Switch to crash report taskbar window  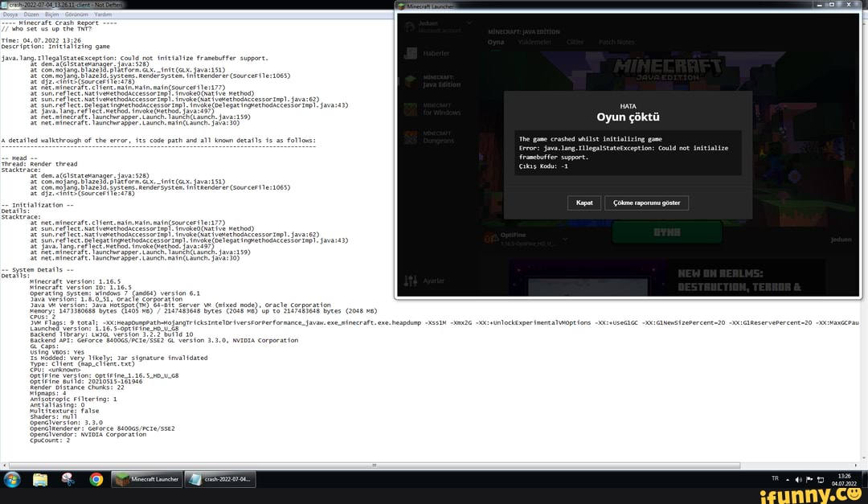click(x=220, y=480)
